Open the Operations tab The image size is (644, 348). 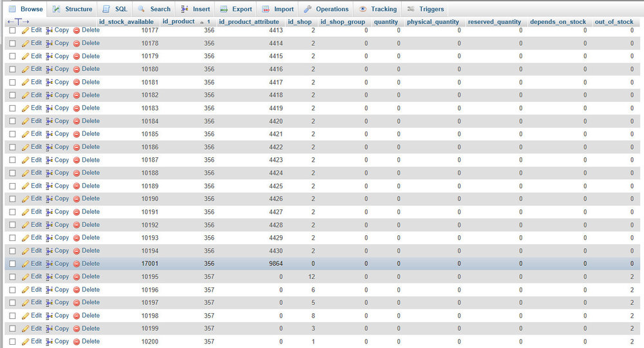click(326, 9)
